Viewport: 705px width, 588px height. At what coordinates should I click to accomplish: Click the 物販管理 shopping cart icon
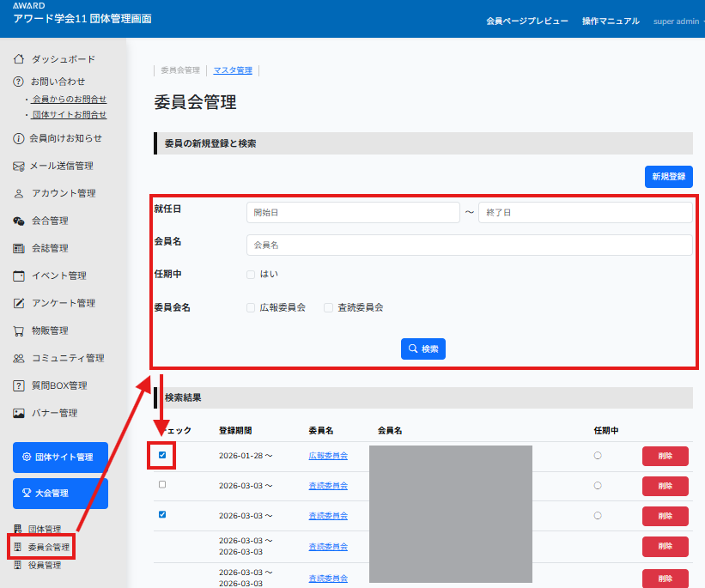pyautogui.click(x=19, y=330)
